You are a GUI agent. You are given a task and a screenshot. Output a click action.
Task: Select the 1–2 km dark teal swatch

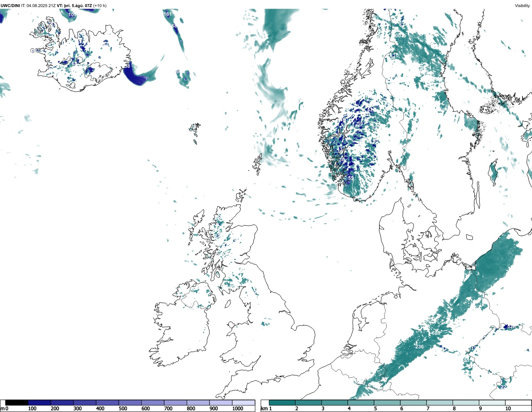click(282, 403)
